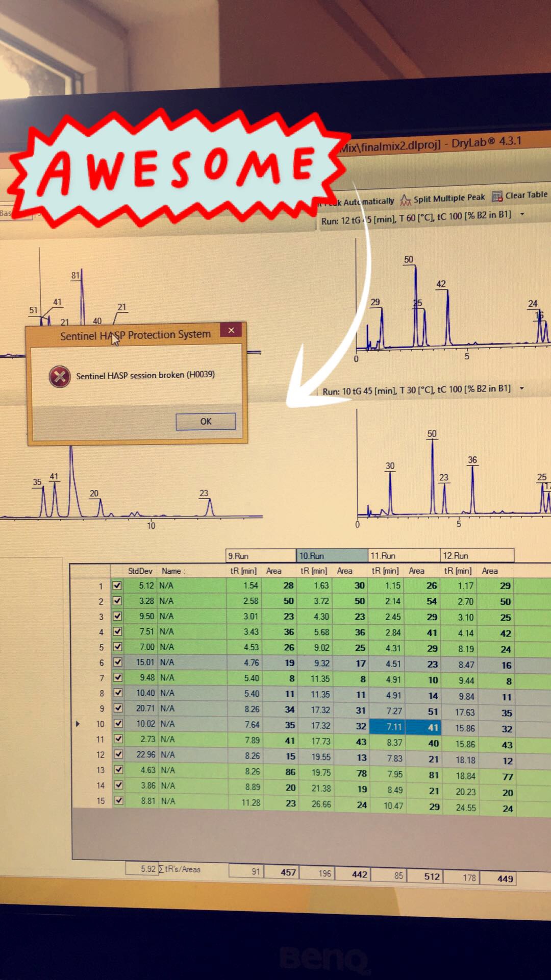The image size is (551, 980).
Task: Click the 10.Run Area value 78 in row 13
Action: coord(362,773)
